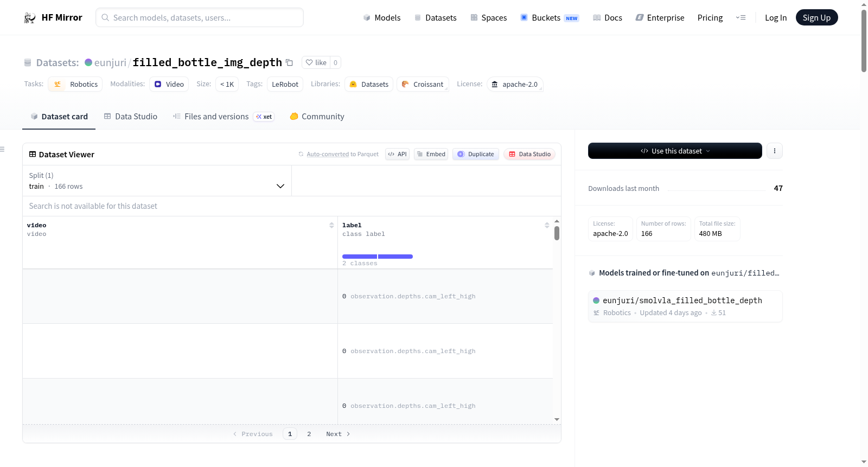Open the Datasets: breadcrumb link
Screen dimensions: 868x467
click(58, 62)
